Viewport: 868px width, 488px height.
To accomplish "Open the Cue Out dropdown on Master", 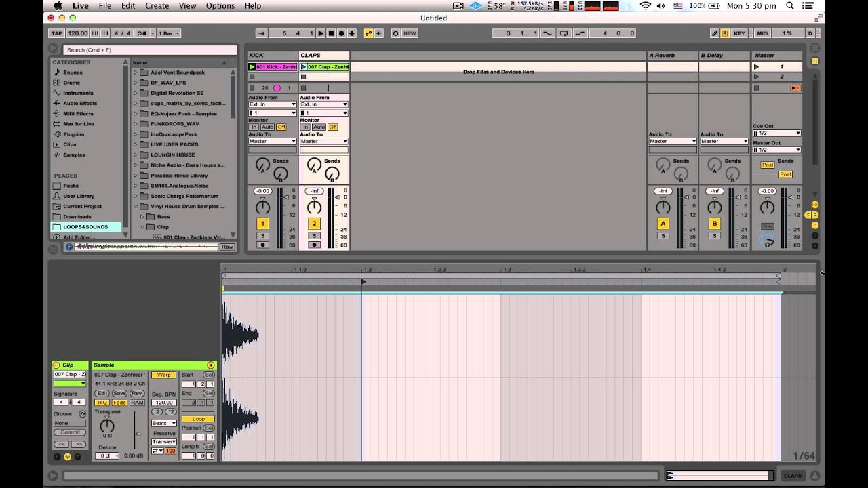I will coord(776,133).
